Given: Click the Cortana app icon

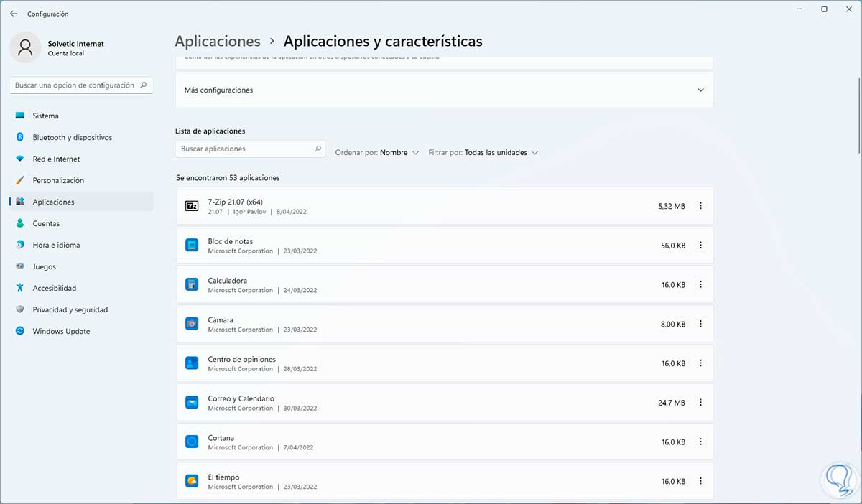Looking at the screenshot, I should (192, 442).
